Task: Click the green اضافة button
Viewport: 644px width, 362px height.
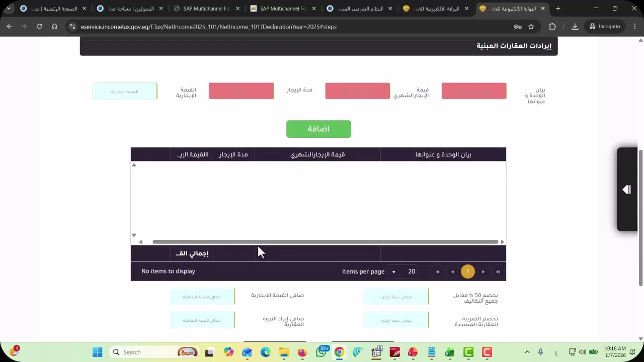Action: pos(318,129)
